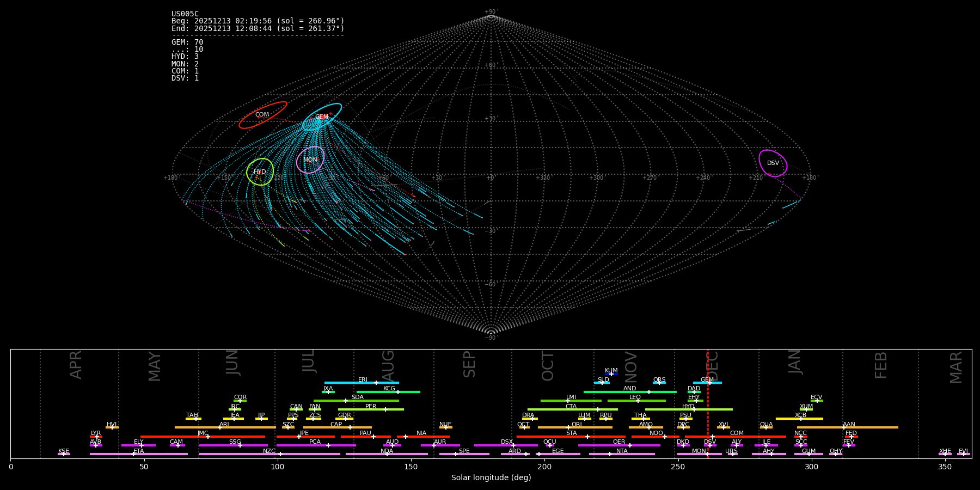980x490 pixels.
Task: Select the 'End: 20251213 12:08:44' line
Action: pyautogui.click(x=258, y=28)
